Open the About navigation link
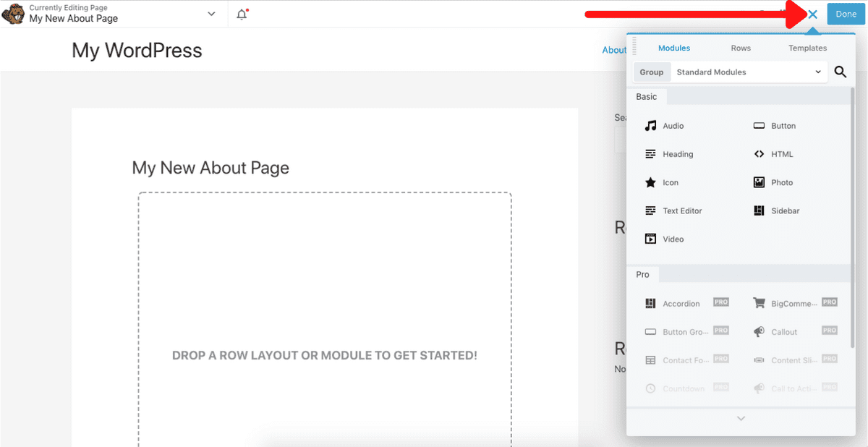This screenshot has height=447, width=868. 614,50
